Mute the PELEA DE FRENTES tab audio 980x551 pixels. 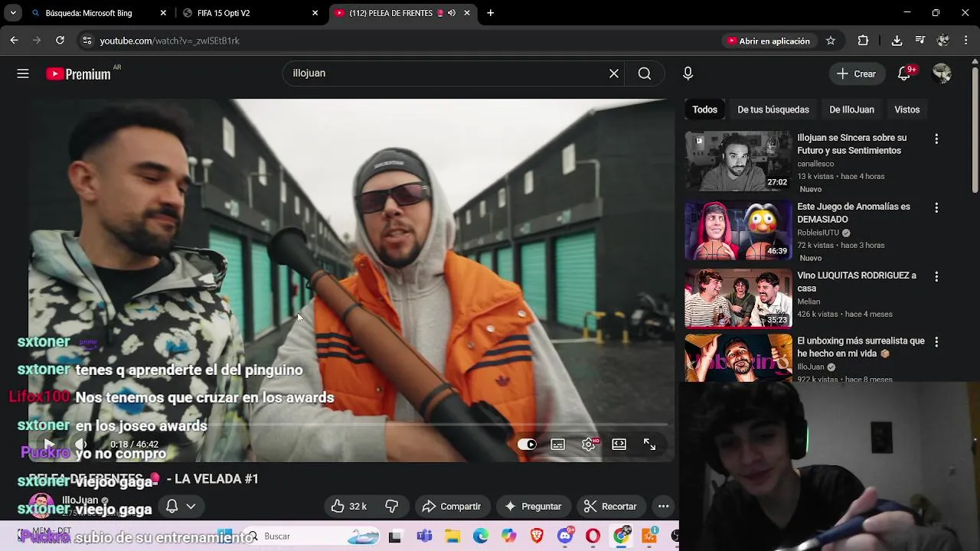click(x=452, y=13)
